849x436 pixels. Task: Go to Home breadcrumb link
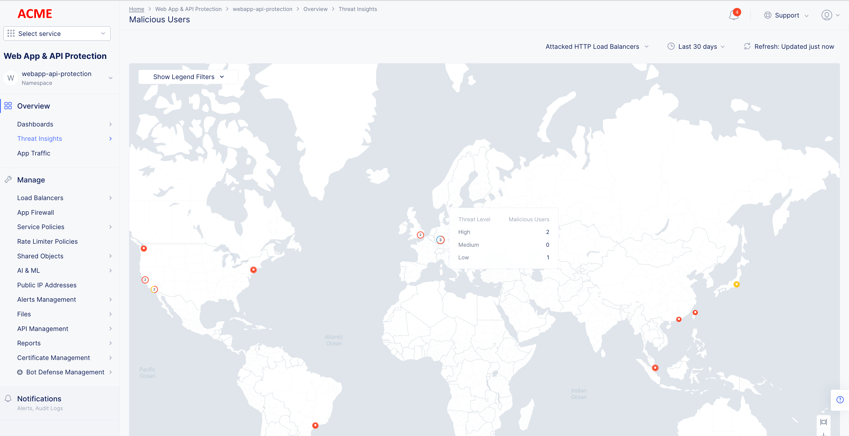click(136, 9)
